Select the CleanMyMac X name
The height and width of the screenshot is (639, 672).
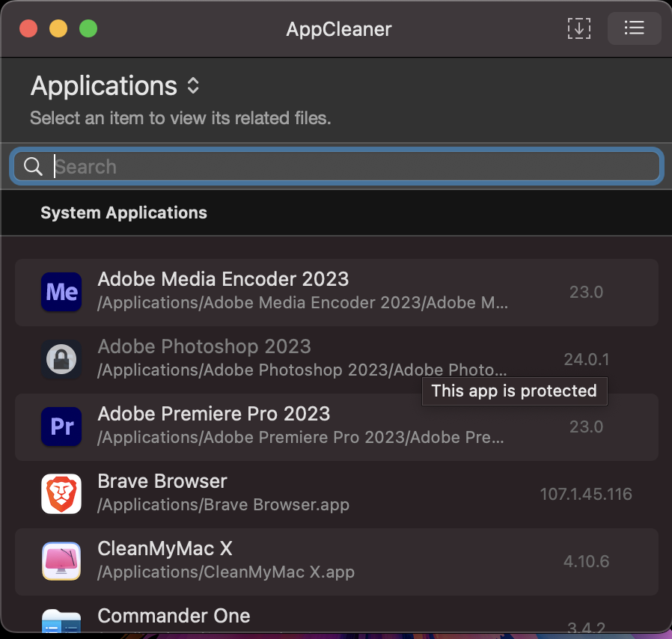coord(165,548)
